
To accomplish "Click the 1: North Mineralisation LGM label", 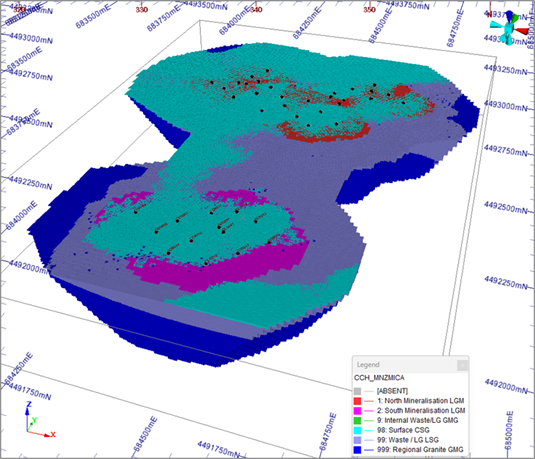I will [x=420, y=401].
